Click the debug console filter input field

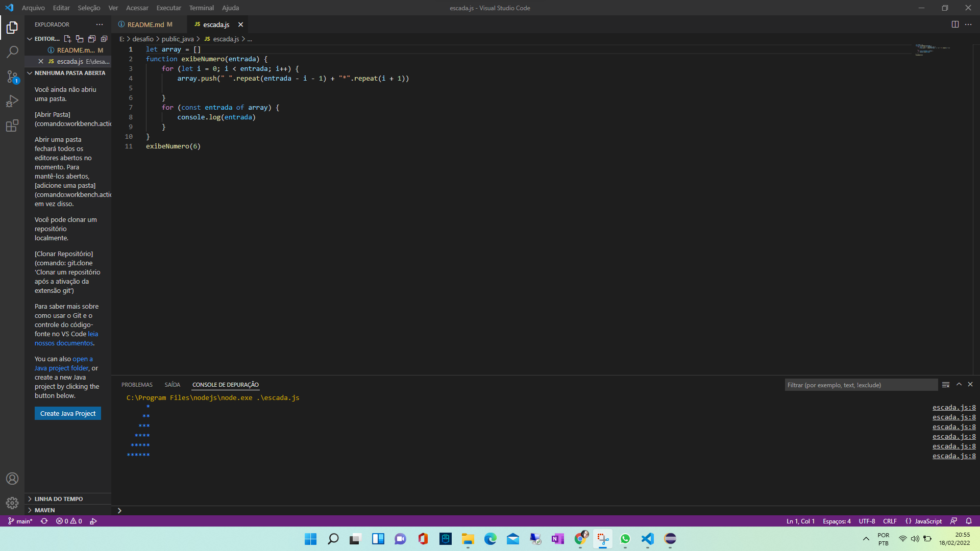(x=861, y=385)
